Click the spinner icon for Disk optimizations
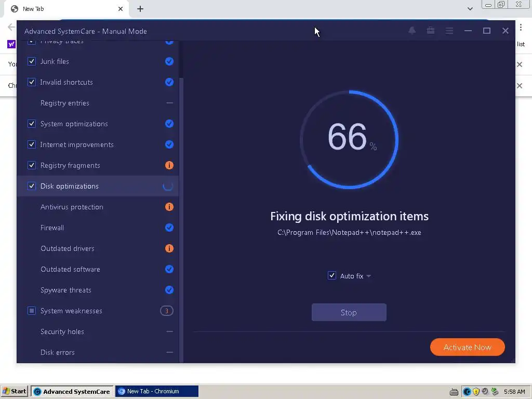 click(x=168, y=186)
